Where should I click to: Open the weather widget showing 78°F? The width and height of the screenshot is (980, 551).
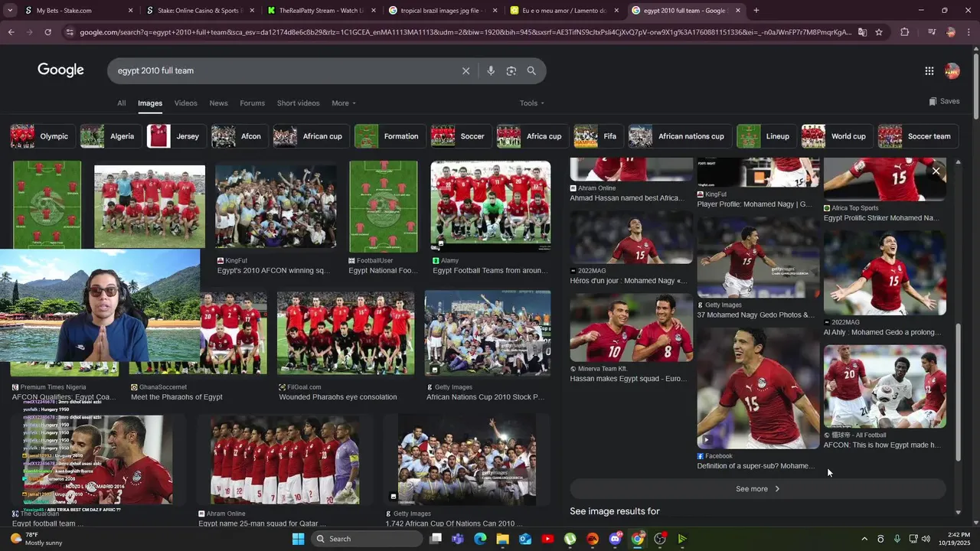click(38, 539)
